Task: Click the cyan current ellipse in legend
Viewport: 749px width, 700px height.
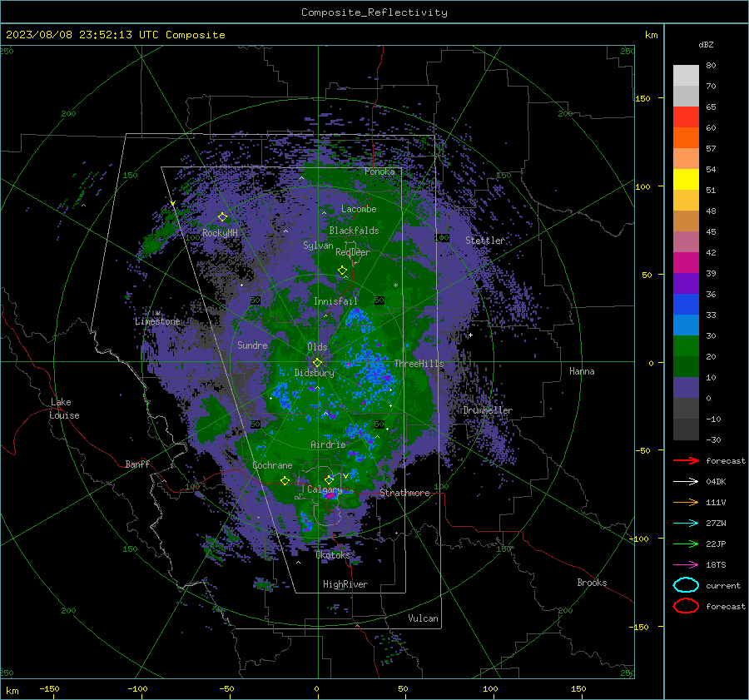Action: click(x=686, y=585)
